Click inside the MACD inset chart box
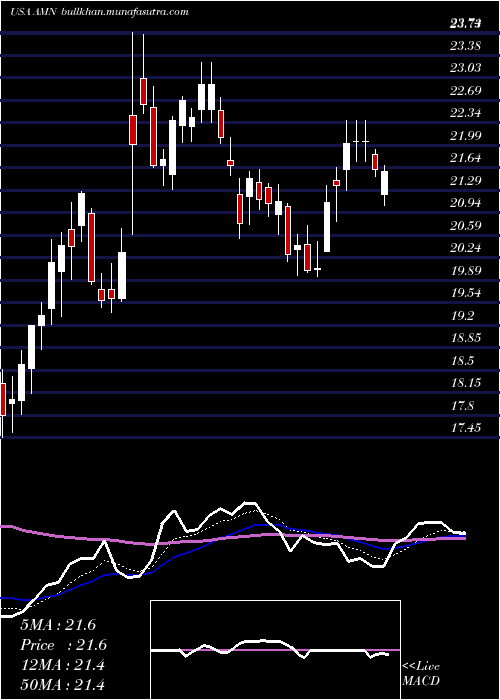 point(275,650)
